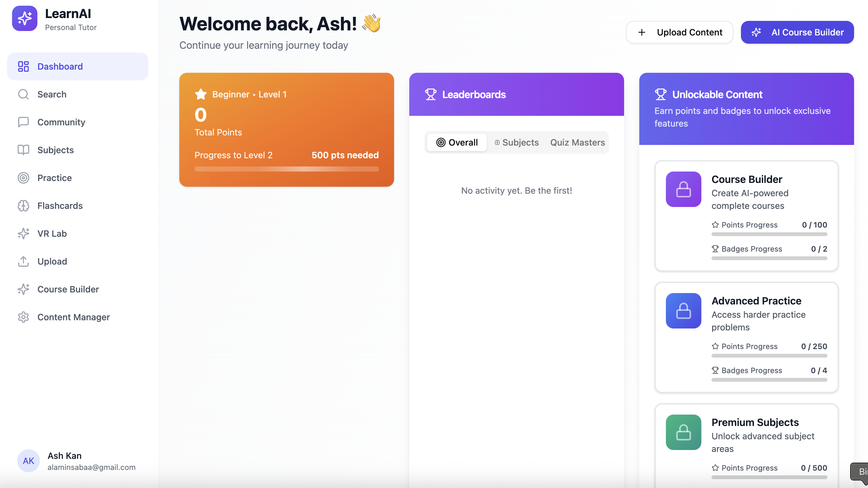Click the Advanced Practice card title
868x488 pixels.
[x=756, y=301]
